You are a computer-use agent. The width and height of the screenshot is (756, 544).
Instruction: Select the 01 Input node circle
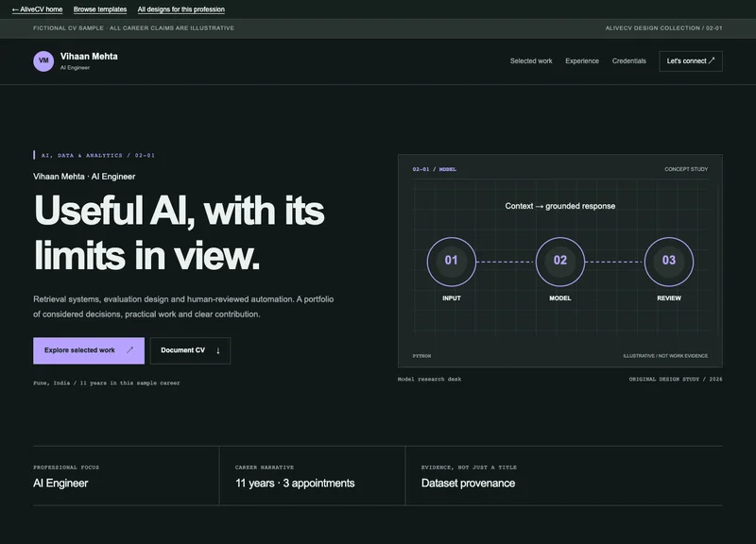[x=452, y=262]
